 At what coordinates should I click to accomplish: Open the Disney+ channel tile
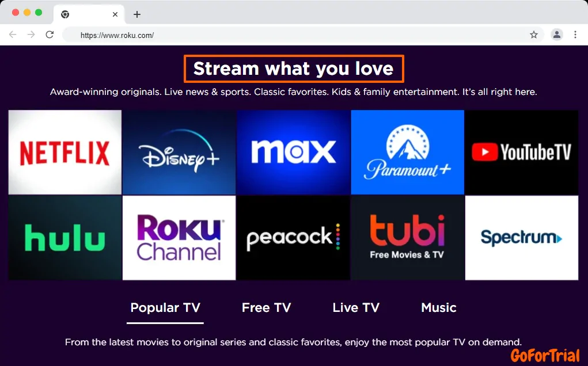tap(179, 152)
